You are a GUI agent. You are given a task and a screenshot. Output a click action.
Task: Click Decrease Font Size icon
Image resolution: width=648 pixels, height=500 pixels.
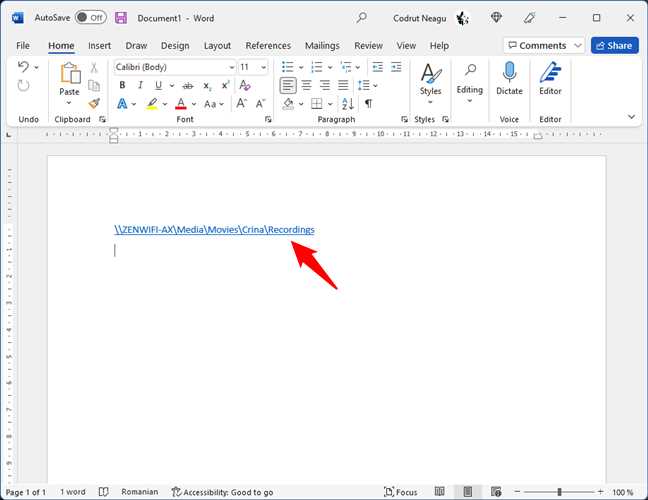point(260,103)
